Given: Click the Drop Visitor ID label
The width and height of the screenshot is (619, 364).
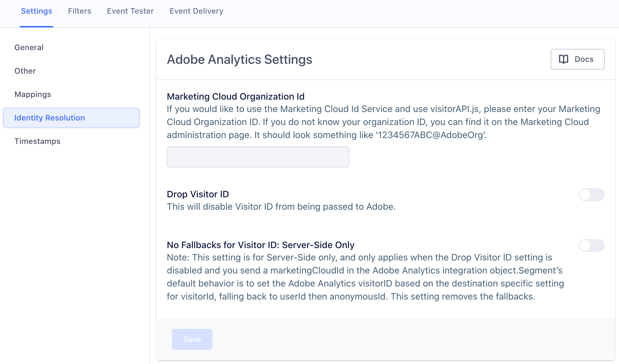Looking at the screenshot, I should (198, 194).
